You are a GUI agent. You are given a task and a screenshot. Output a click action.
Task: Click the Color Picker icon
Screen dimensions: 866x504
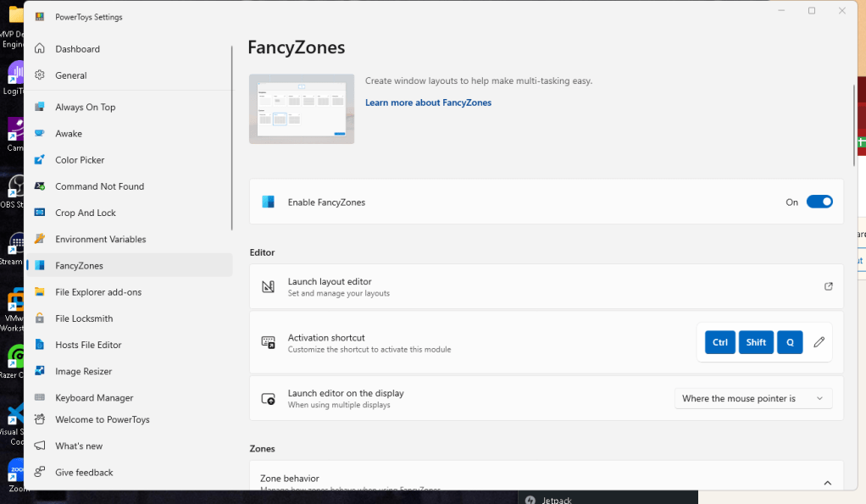pos(40,160)
